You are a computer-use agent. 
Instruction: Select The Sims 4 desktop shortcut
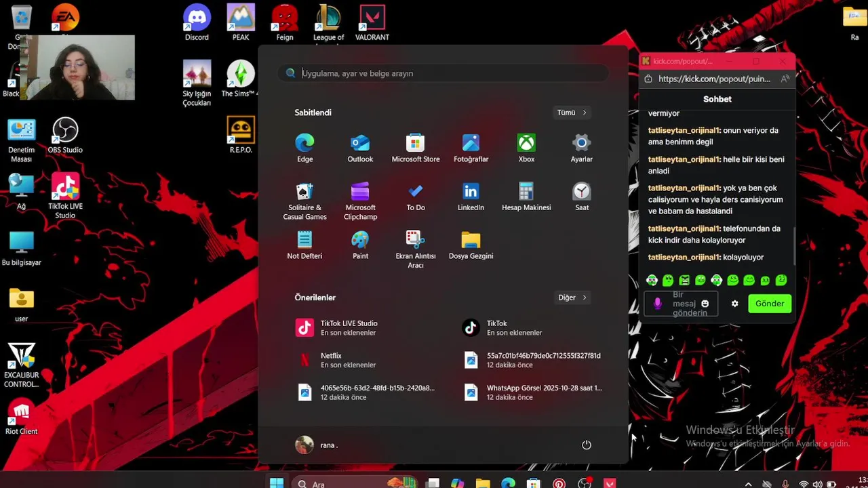pos(241,79)
